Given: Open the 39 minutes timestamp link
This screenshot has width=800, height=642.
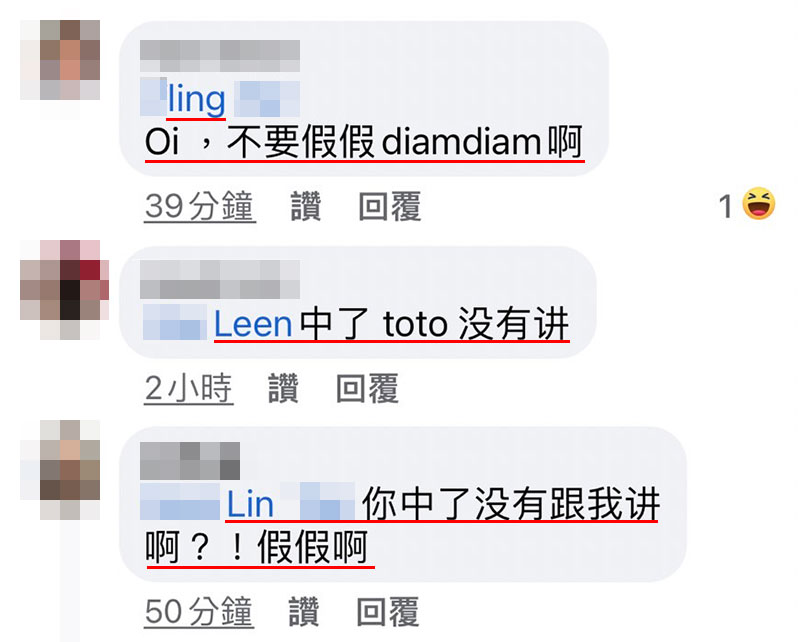Looking at the screenshot, I should [x=200, y=206].
